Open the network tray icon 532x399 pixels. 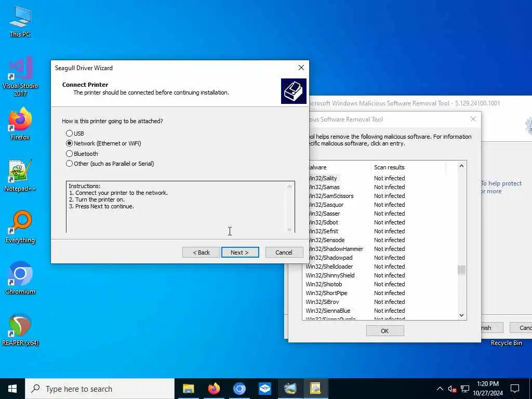coord(465,389)
